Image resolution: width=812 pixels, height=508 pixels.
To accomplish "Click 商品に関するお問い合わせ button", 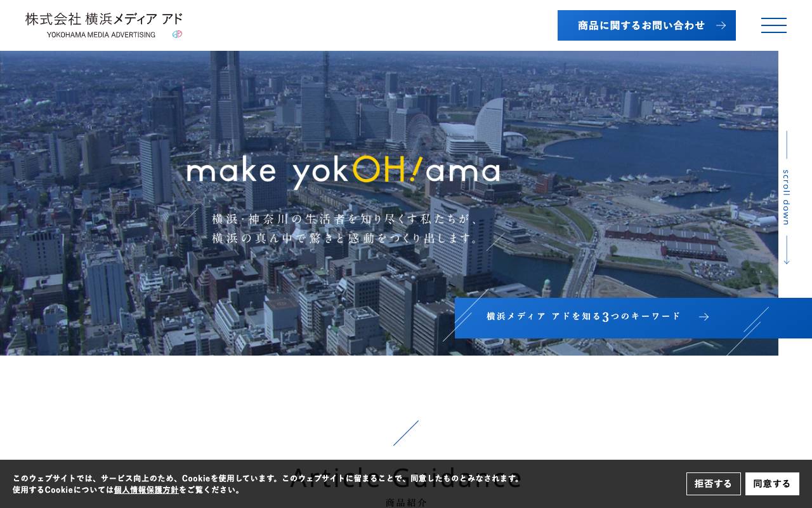I will [646, 25].
